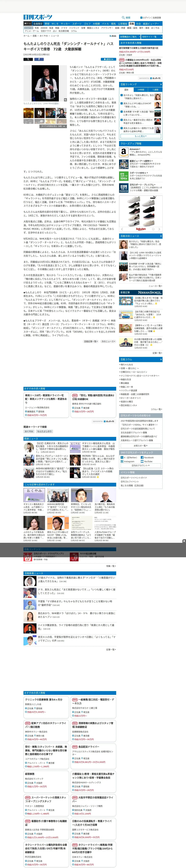Click the Rakuten ad info icon
The height and width of the screenshot is (868, 186).
(x=153, y=229)
